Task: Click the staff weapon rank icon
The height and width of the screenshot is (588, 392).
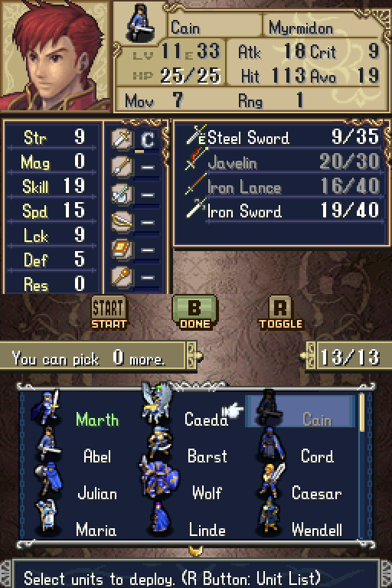Action: 122,277
